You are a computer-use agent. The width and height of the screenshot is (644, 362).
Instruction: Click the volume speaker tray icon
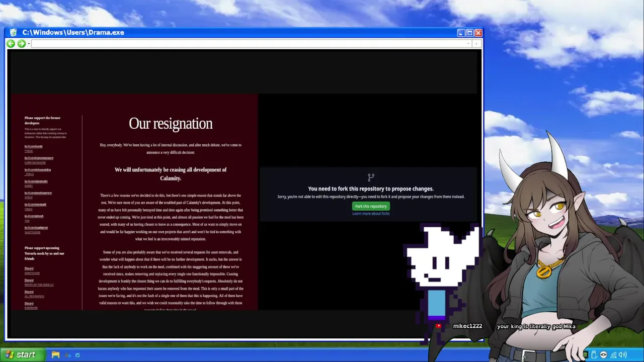(623, 355)
